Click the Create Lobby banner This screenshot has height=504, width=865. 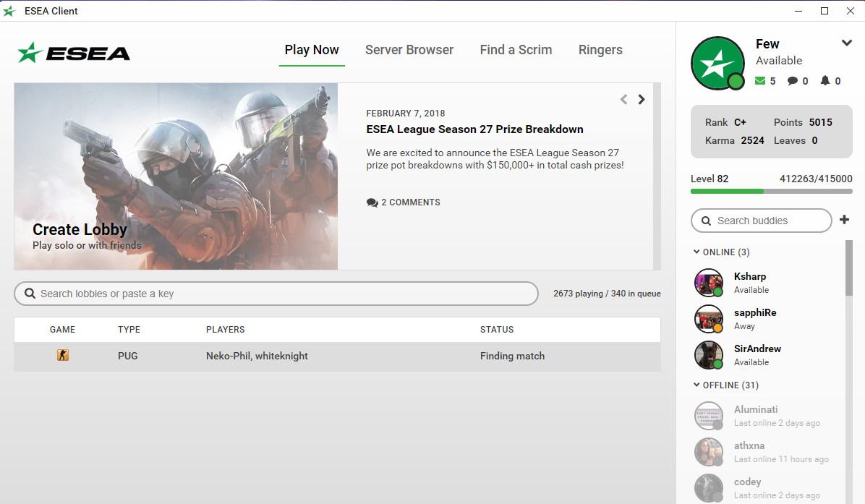176,176
